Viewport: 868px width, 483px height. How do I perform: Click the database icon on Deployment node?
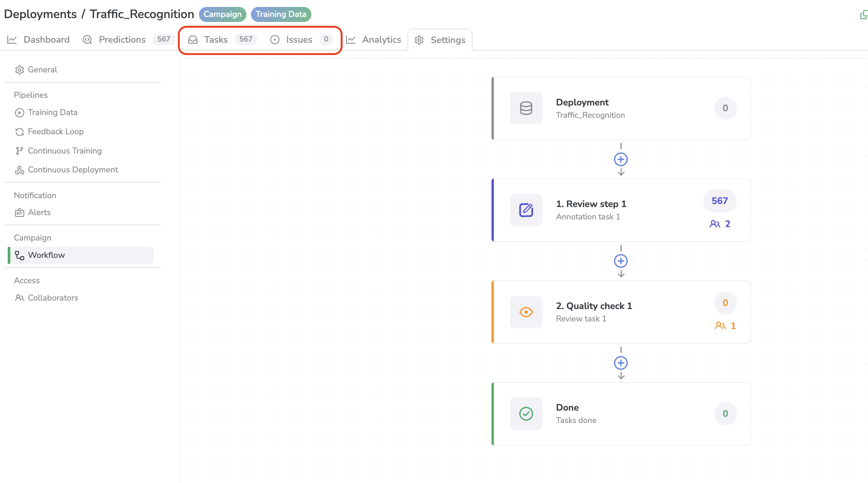[526, 108]
